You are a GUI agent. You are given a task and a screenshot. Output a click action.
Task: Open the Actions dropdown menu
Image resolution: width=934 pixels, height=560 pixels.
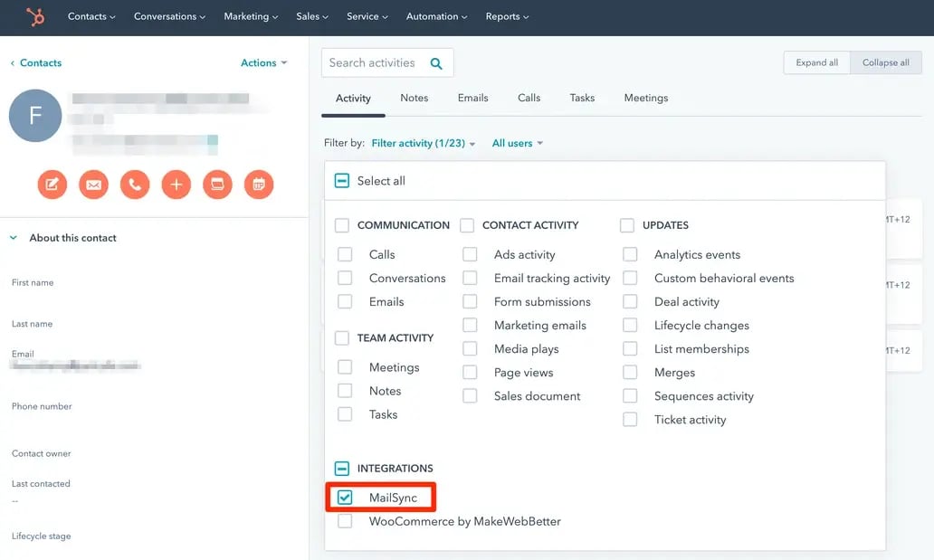[x=263, y=63]
